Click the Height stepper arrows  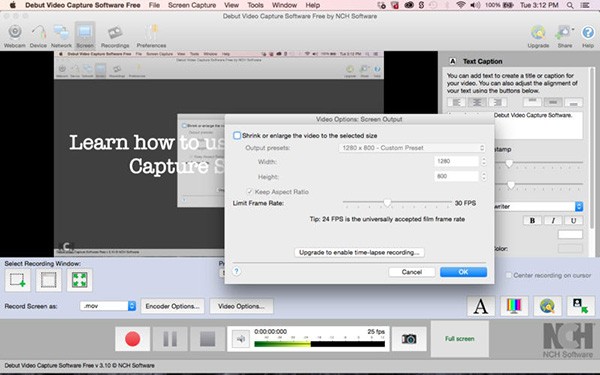[x=483, y=176]
